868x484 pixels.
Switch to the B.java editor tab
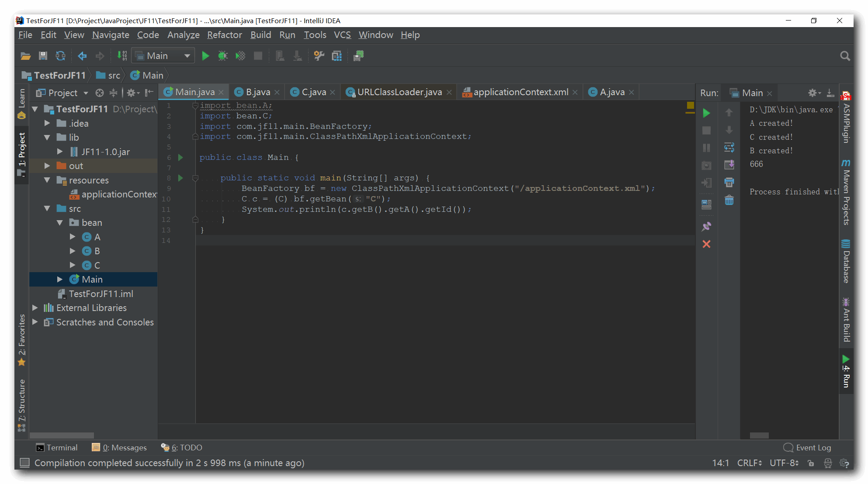[x=258, y=92]
